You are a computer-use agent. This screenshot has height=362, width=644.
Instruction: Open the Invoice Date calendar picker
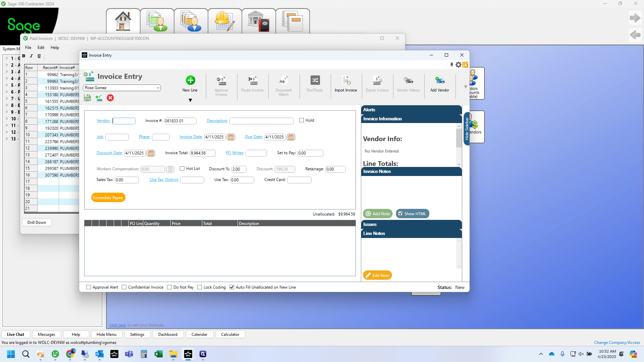pos(231,137)
